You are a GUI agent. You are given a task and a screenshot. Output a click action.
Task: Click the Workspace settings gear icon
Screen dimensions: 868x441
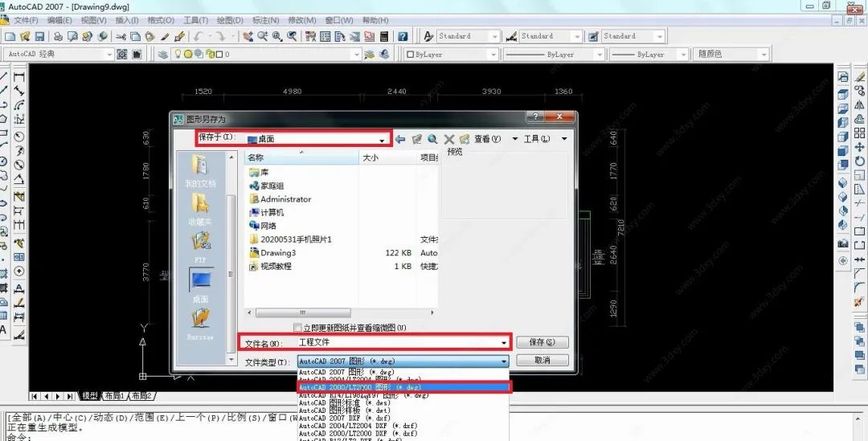[x=122, y=55]
